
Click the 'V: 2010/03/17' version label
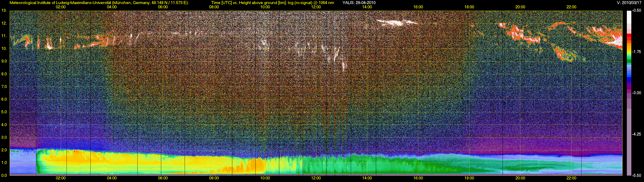[629, 3]
